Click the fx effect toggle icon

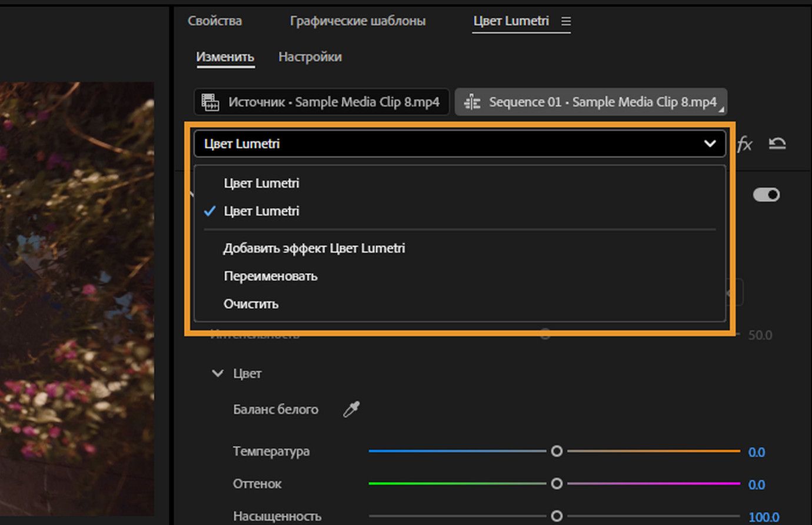click(x=744, y=144)
